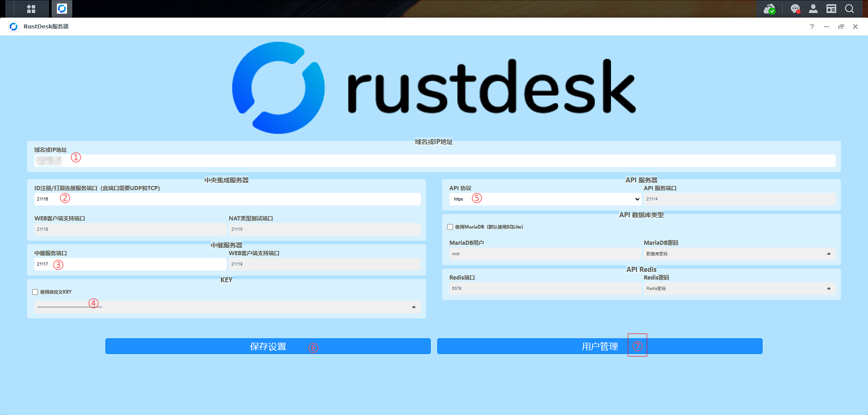
Task: Click the domain or IP address field
Action: 434,161
